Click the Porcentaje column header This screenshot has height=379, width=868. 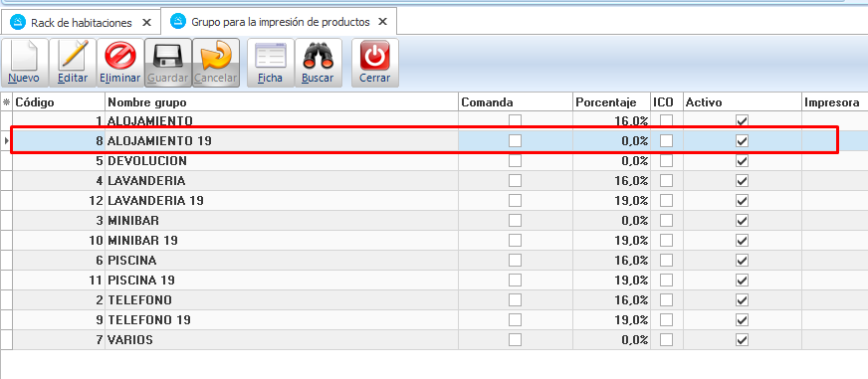612,102
